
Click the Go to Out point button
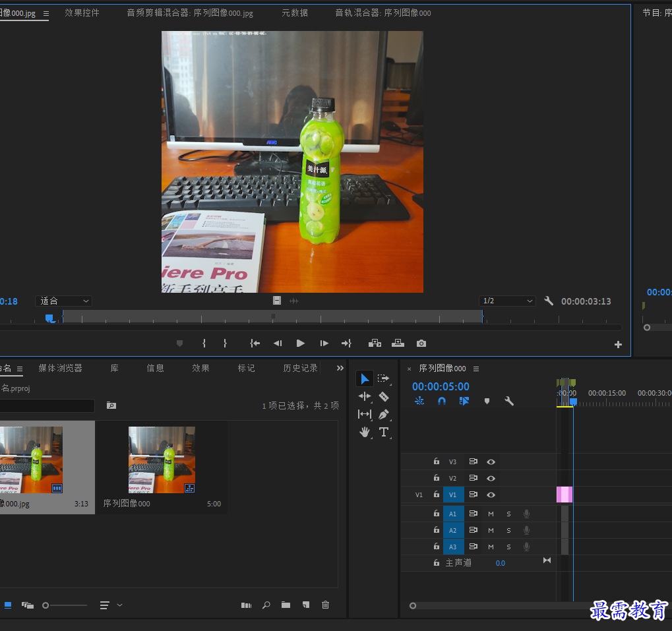click(346, 344)
